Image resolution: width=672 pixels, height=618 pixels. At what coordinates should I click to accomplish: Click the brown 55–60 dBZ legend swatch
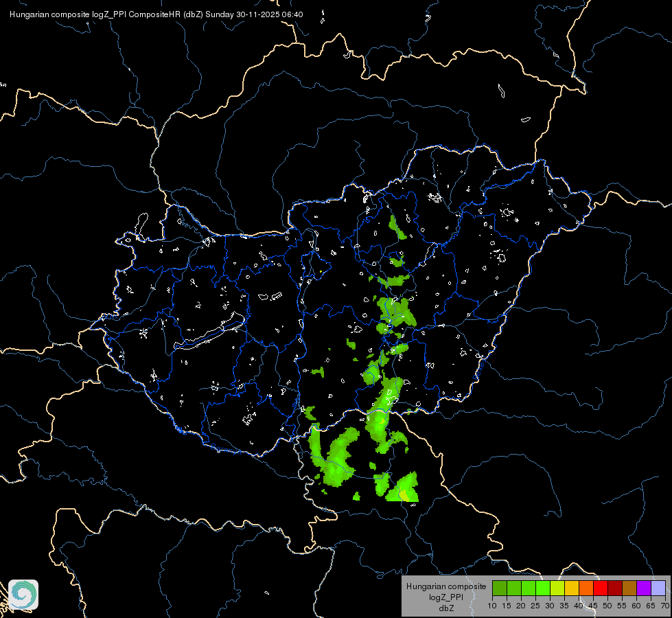[629, 588]
